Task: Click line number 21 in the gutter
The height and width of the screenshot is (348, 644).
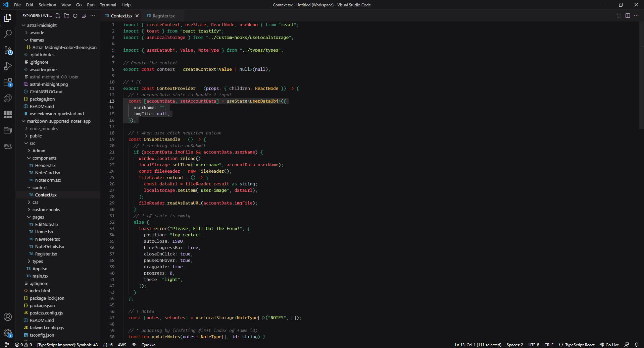Action: pos(112,152)
